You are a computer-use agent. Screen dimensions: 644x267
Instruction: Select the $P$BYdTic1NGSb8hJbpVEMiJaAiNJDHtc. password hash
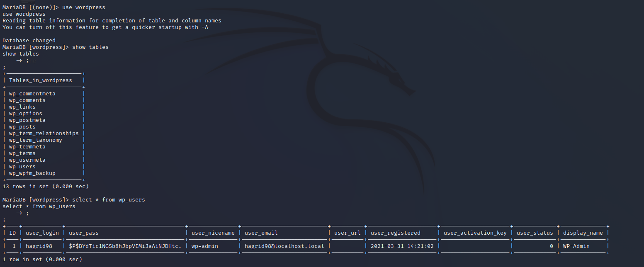coord(125,246)
